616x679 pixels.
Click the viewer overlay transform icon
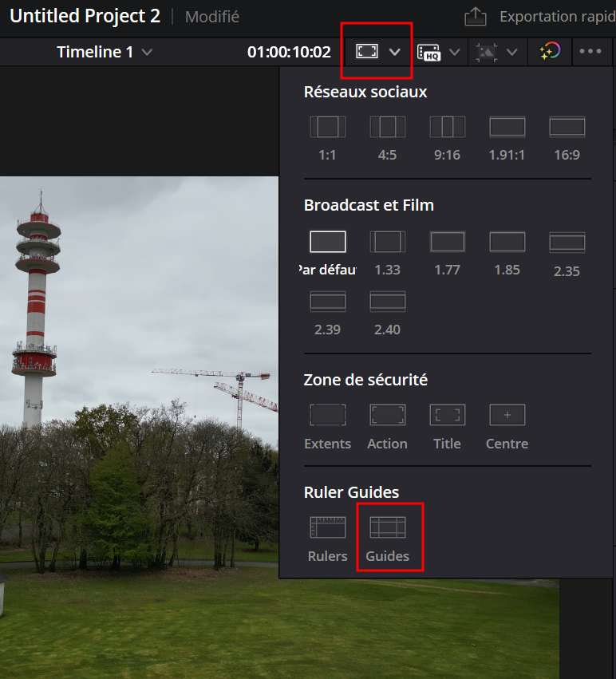[x=487, y=52]
